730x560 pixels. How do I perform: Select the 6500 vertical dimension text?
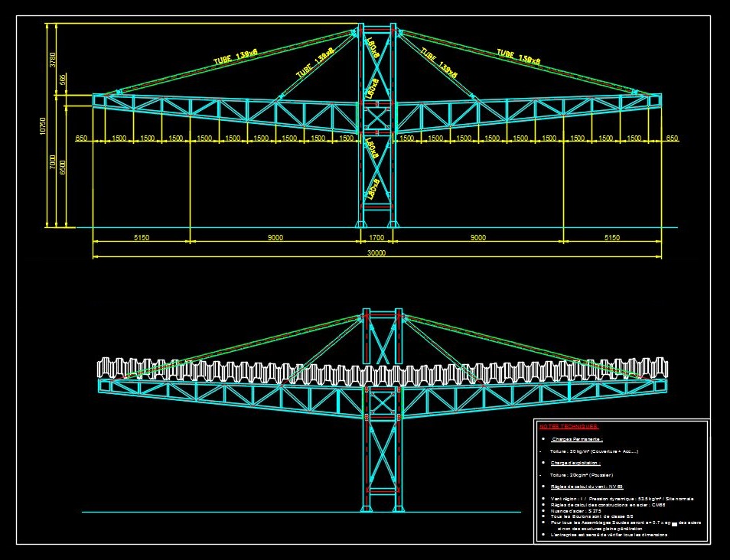[x=63, y=167]
